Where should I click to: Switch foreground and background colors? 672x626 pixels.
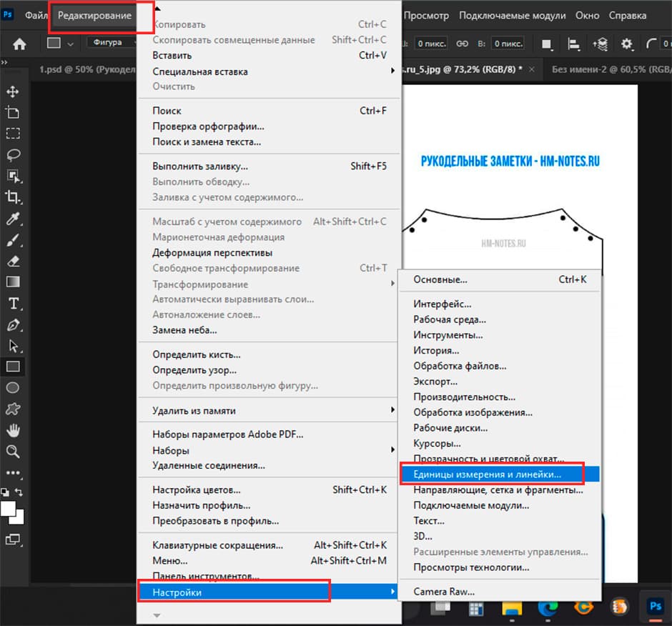(x=19, y=492)
